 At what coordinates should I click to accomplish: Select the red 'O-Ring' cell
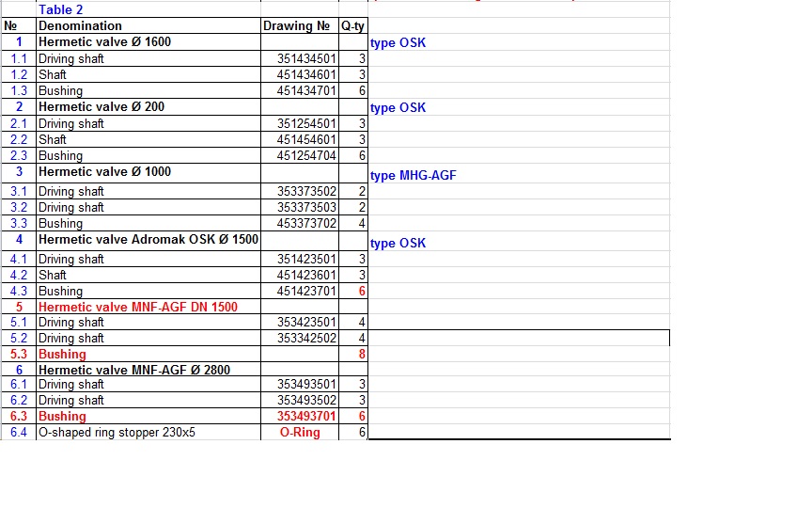(x=300, y=433)
